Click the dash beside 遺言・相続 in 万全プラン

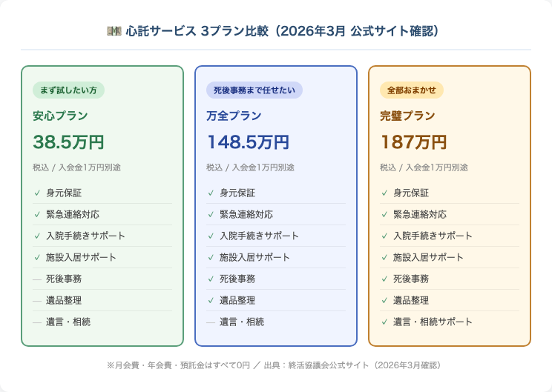(211, 322)
